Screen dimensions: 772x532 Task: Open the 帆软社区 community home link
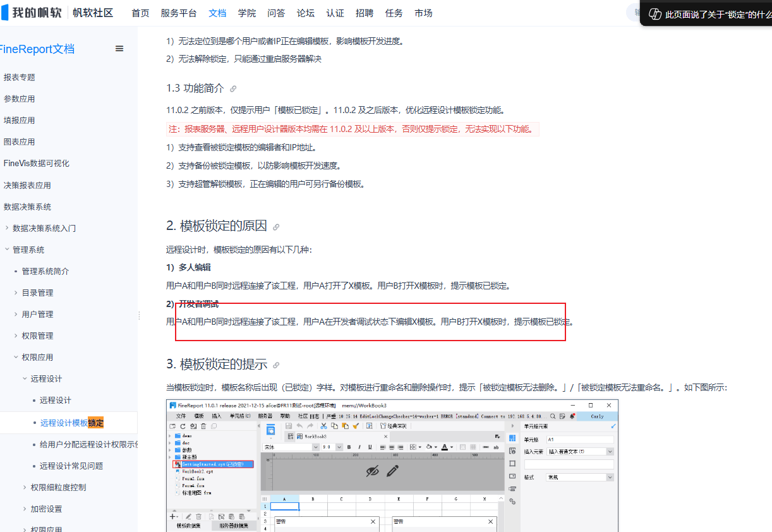[93, 13]
